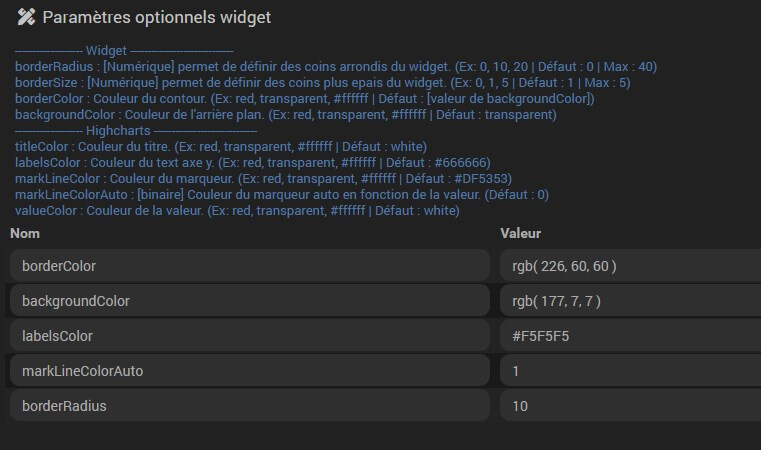Focus the markLineColorAuto value field containing 1
Screen dimensions: 761x450
coord(630,371)
